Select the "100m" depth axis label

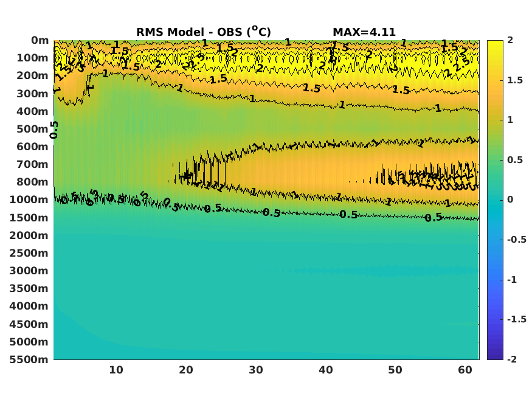coord(33,58)
